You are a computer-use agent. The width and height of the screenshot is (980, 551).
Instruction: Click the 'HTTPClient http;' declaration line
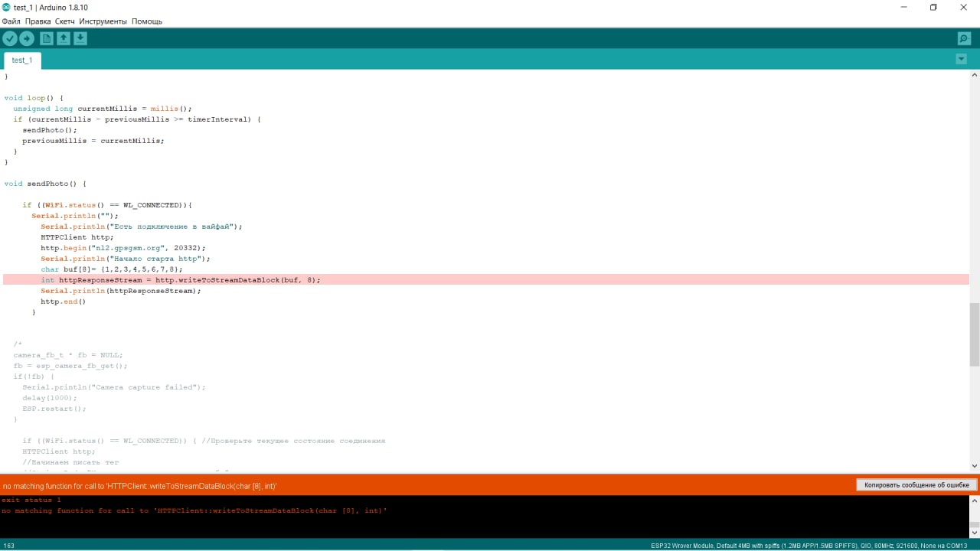(77, 237)
